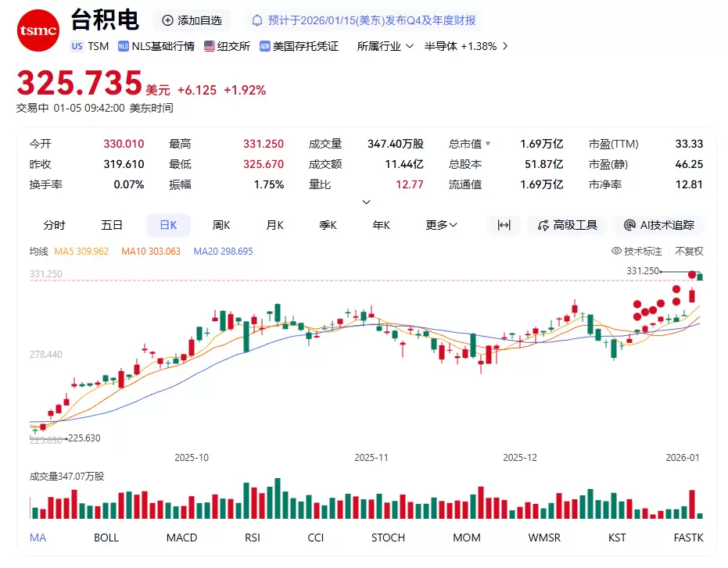This screenshot has width=728, height=568.
Task: Click the chart width adjustment icon
Action: tap(504, 225)
